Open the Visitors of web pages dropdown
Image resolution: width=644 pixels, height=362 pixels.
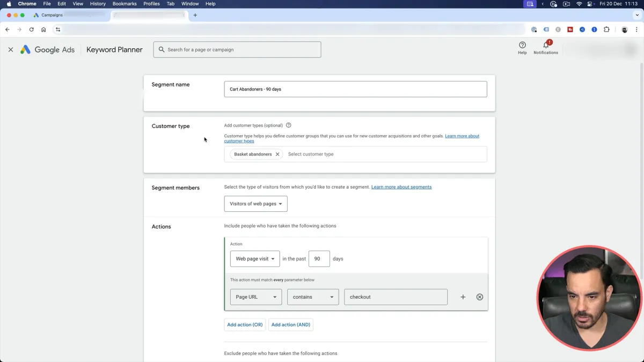[255, 204]
